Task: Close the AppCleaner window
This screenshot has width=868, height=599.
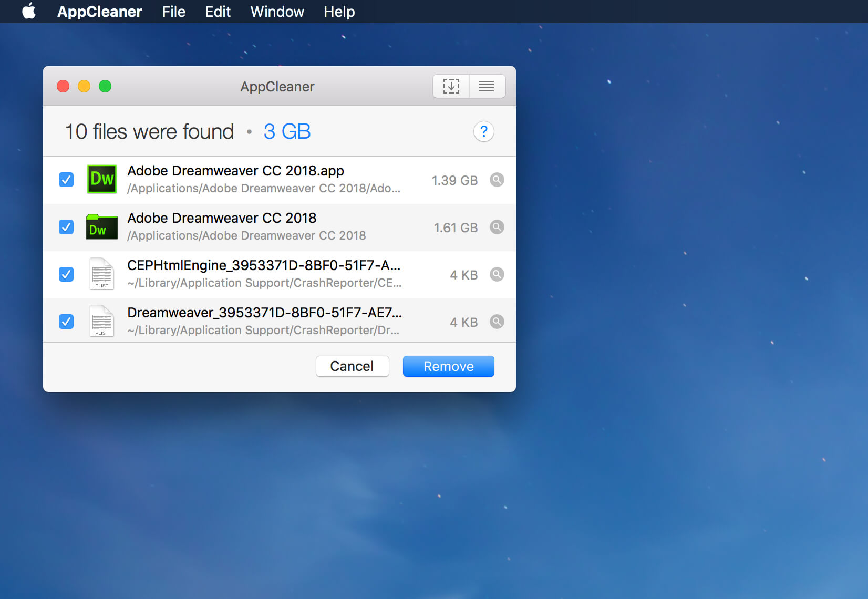Action: [63, 86]
